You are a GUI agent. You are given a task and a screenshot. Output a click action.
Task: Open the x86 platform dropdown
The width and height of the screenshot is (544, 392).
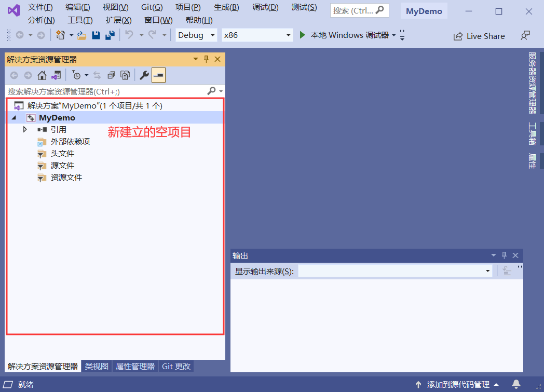click(x=257, y=35)
